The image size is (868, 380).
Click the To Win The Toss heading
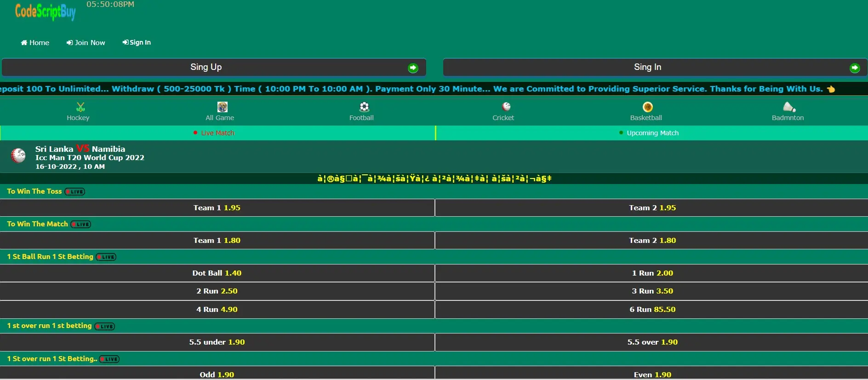(34, 191)
